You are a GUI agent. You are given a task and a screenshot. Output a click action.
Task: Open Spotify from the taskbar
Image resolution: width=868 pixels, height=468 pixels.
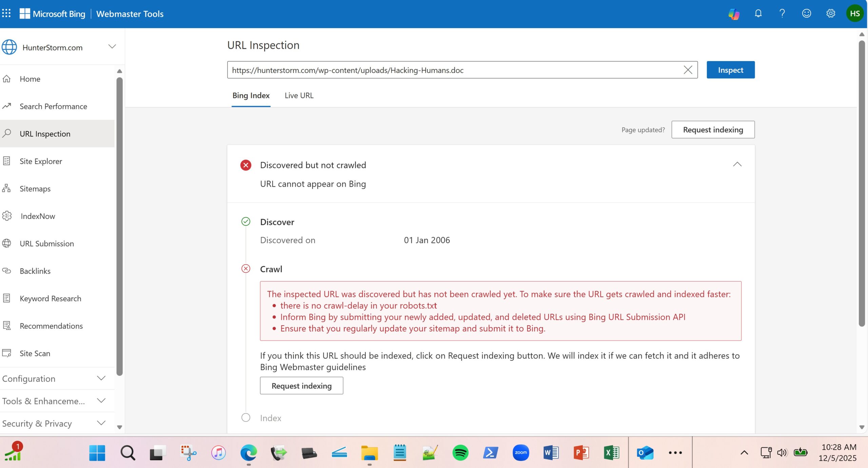(460, 452)
